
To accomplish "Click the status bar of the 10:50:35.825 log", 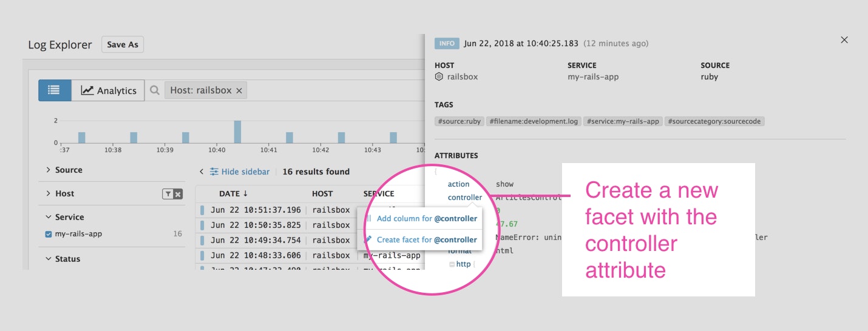I will click(203, 225).
